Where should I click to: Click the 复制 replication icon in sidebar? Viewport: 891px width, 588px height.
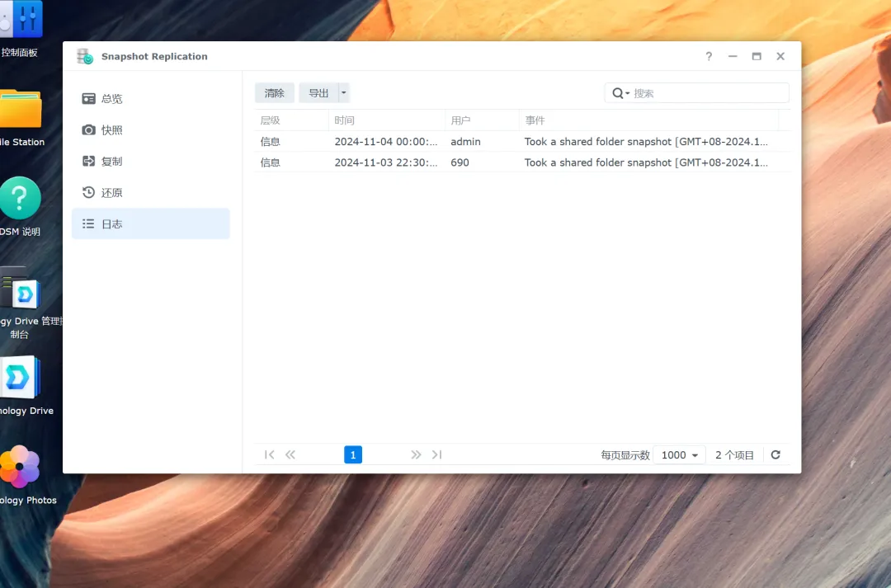(89, 162)
